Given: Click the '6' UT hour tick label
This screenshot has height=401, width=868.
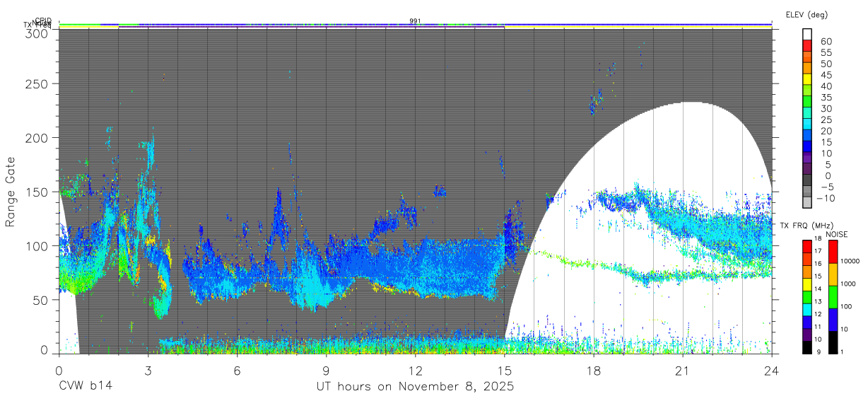Looking at the screenshot, I should 237,370.
